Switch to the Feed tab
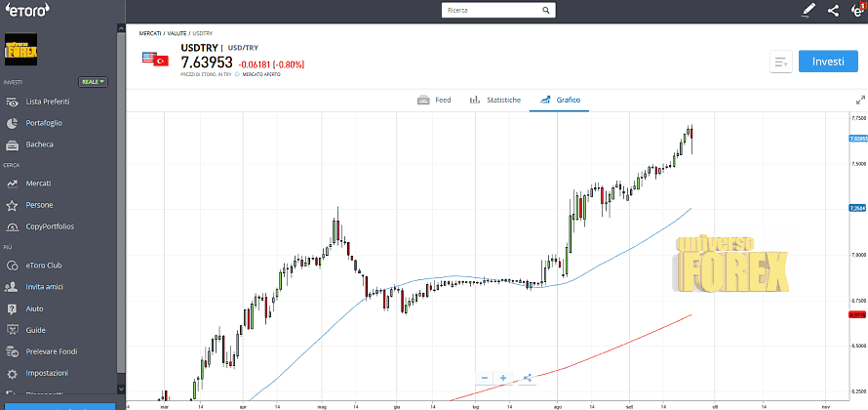This screenshot has height=410, width=868. click(x=434, y=100)
